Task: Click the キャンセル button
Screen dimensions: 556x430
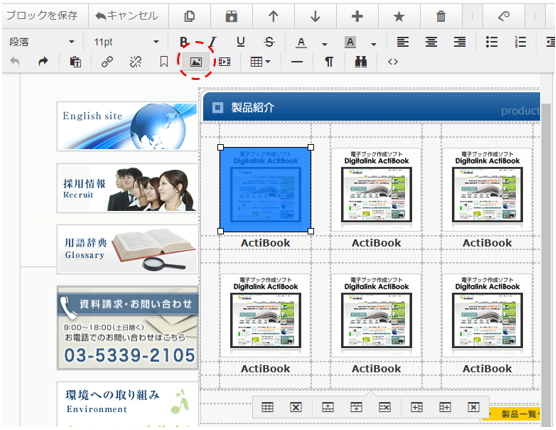Action: tap(127, 16)
